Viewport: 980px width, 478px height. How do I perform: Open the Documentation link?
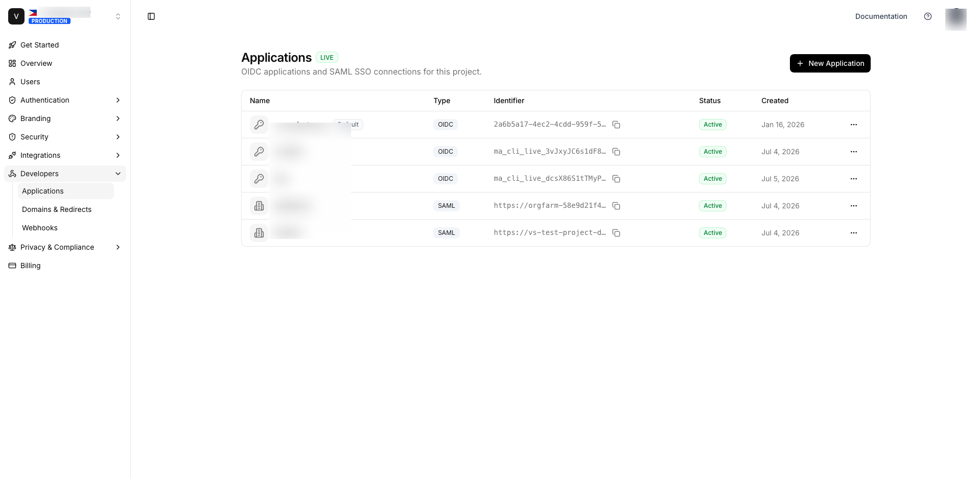pos(881,16)
